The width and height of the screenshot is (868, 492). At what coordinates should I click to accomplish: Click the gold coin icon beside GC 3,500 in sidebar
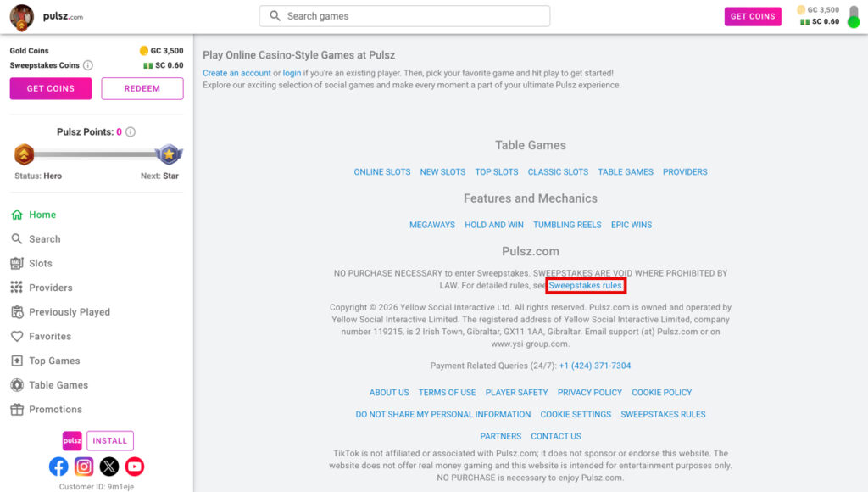pos(144,51)
